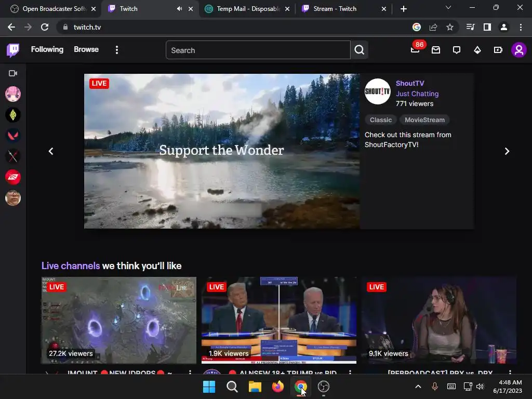The height and width of the screenshot is (399, 532).
Task: Open the Browse page
Action: pos(86,49)
